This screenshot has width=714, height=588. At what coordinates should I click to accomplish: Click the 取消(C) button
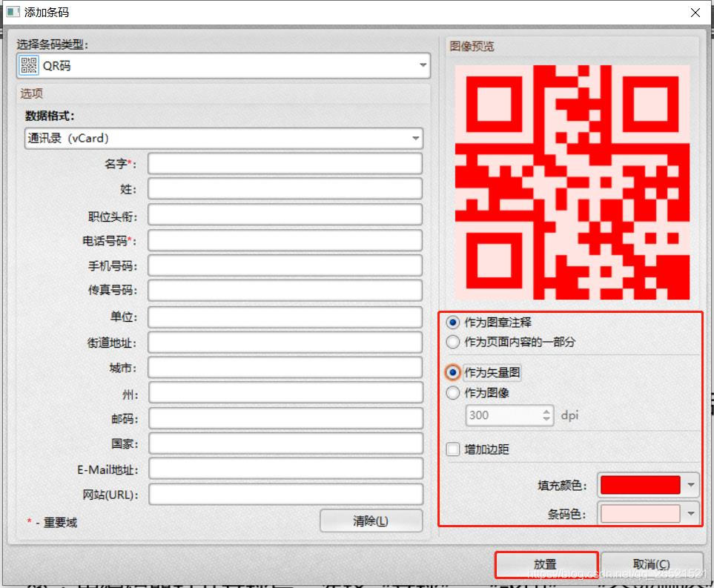[x=652, y=565]
